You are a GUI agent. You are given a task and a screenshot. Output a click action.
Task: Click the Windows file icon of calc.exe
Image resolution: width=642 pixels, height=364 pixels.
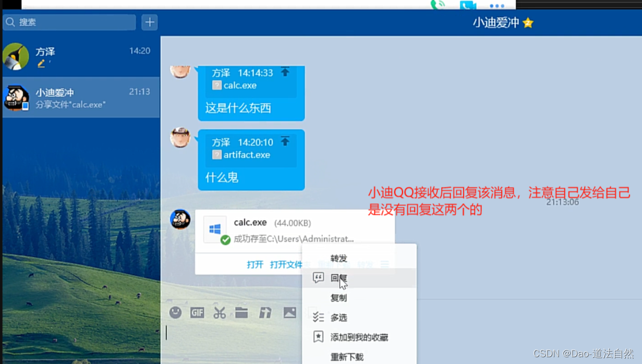(x=215, y=229)
